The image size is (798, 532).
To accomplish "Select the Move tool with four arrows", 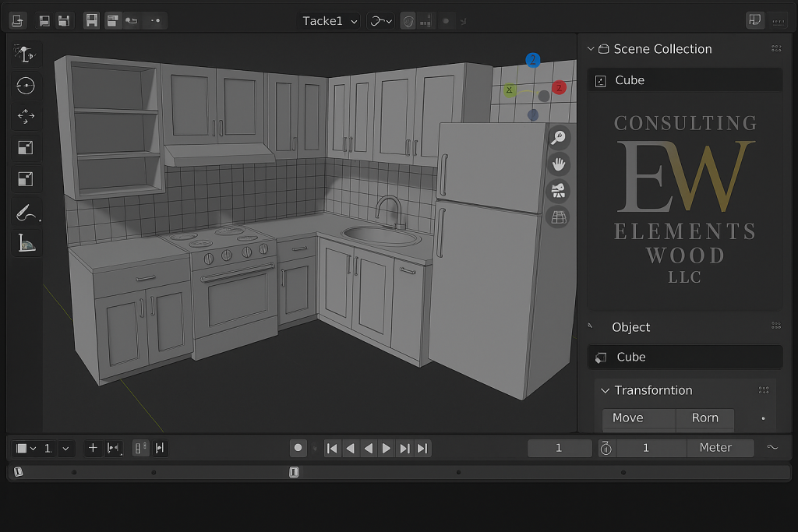I will click(26, 116).
